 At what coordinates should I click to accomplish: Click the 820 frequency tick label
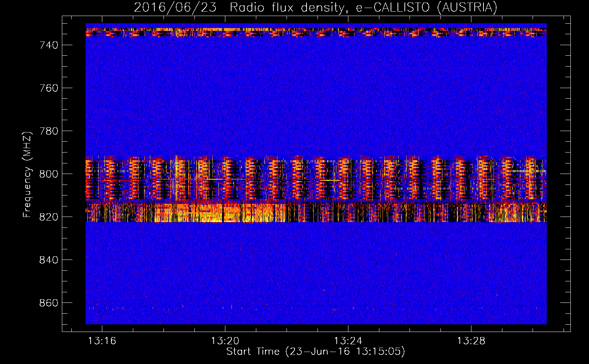tap(49, 217)
